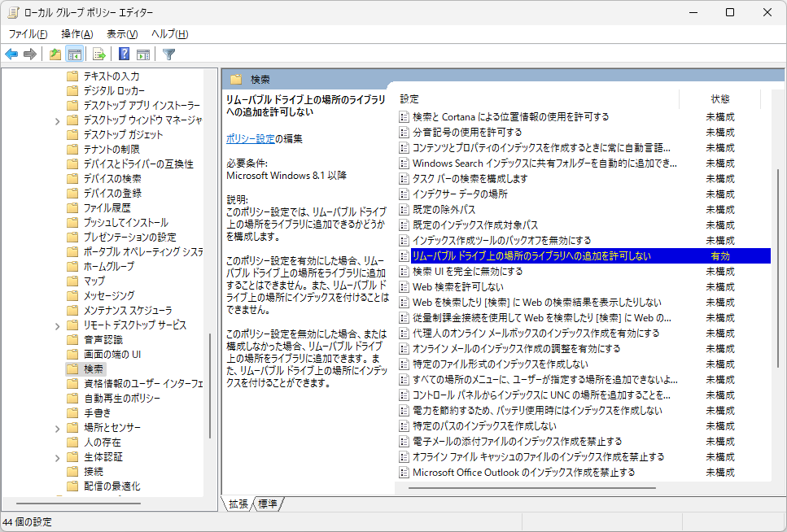Image resolution: width=787 pixels, height=532 pixels.
Task: Open Help via blue question mark icon
Action: 124,55
